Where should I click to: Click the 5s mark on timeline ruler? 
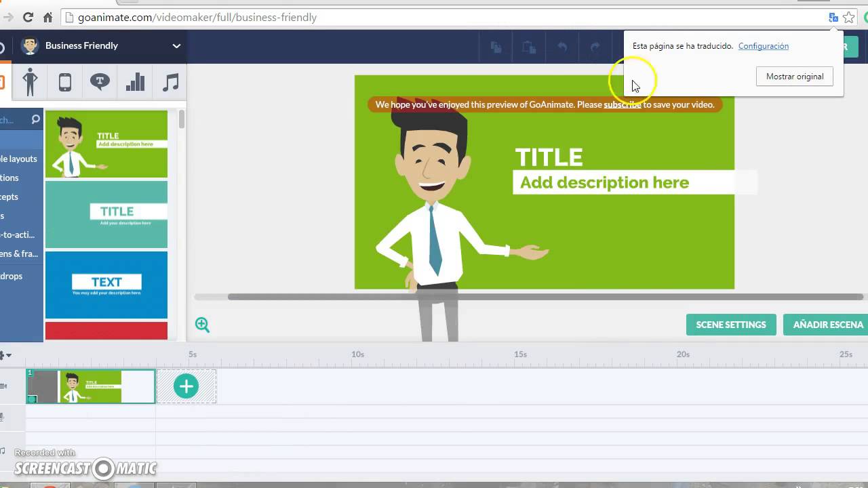pyautogui.click(x=193, y=354)
